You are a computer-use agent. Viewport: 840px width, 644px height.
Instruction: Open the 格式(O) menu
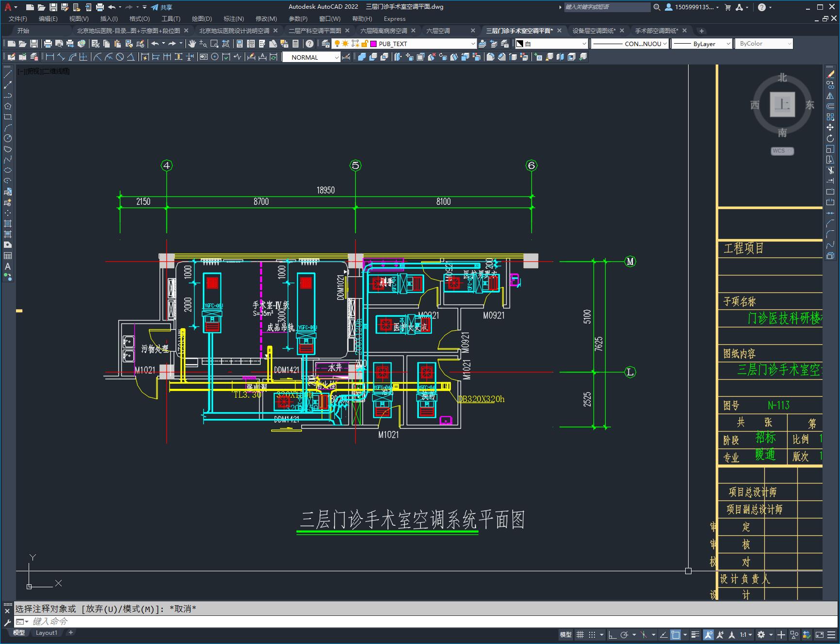click(139, 19)
